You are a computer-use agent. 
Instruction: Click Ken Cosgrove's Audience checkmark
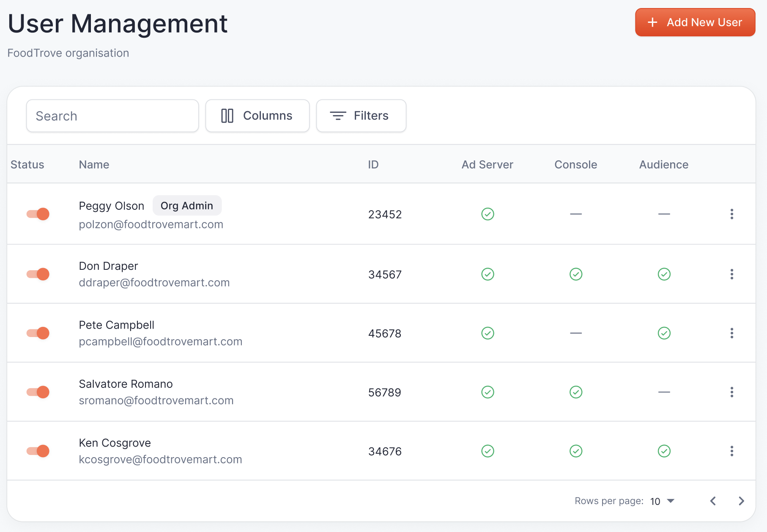(664, 451)
